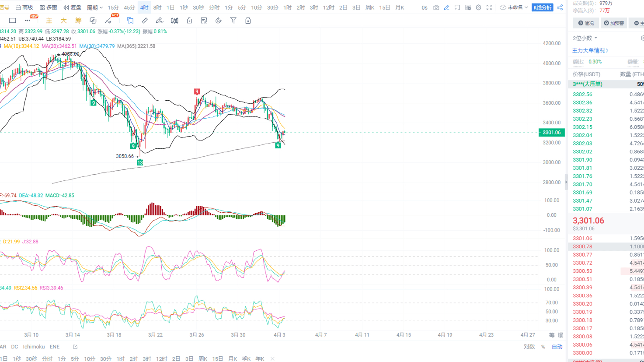644x362 pixels.
Task: Expand 主力大单情况 section
Action: click(590, 50)
